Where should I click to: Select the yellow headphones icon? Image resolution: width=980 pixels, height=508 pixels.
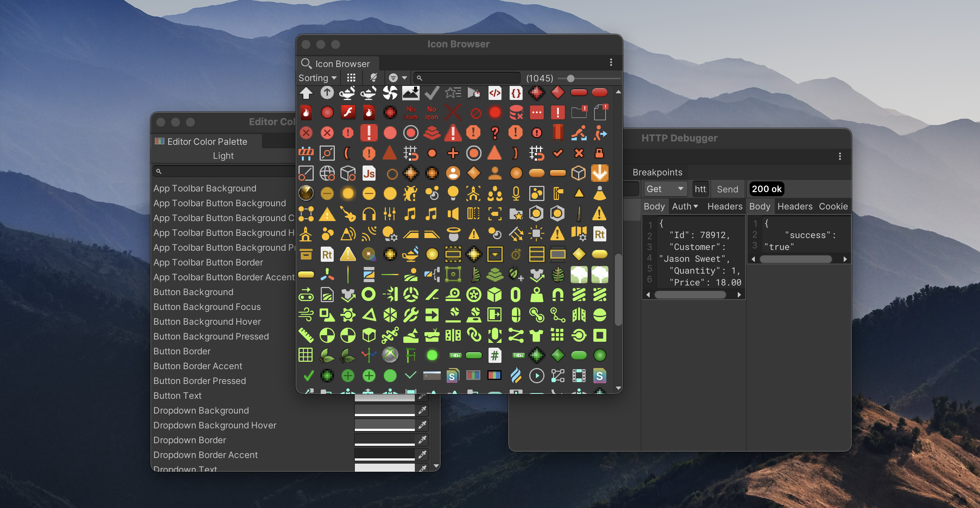(x=369, y=214)
